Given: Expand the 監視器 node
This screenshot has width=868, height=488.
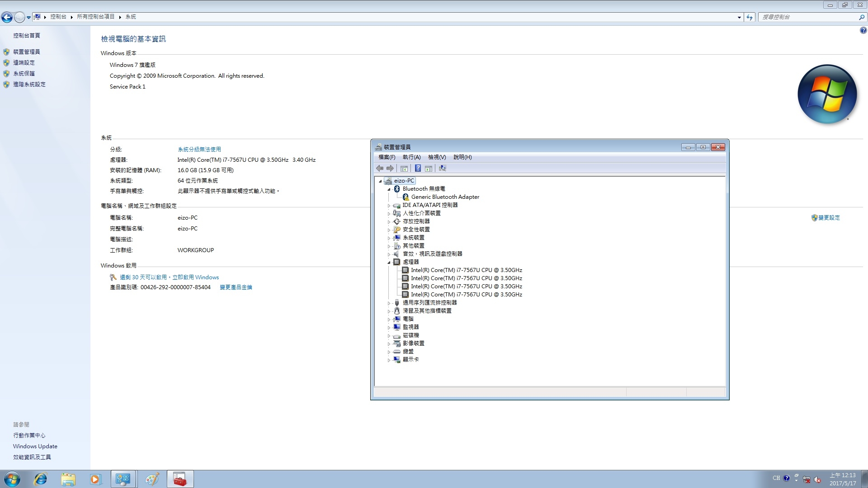Looking at the screenshot, I should pyautogui.click(x=389, y=328).
